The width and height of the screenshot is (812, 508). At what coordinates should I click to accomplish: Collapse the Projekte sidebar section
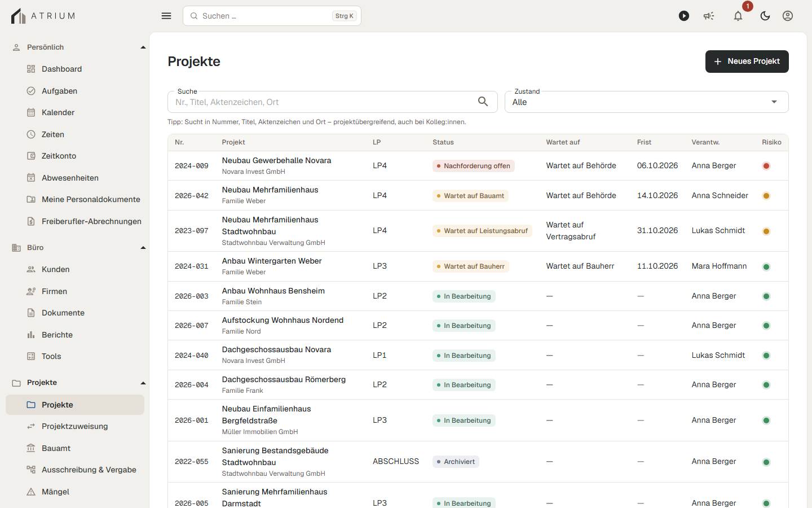pyautogui.click(x=143, y=383)
